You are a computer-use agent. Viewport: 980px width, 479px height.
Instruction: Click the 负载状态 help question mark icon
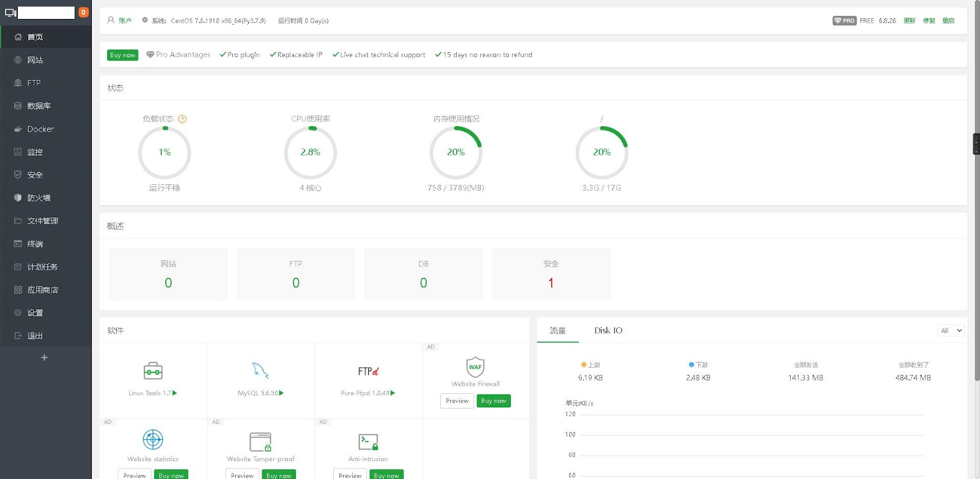pyautogui.click(x=182, y=119)
